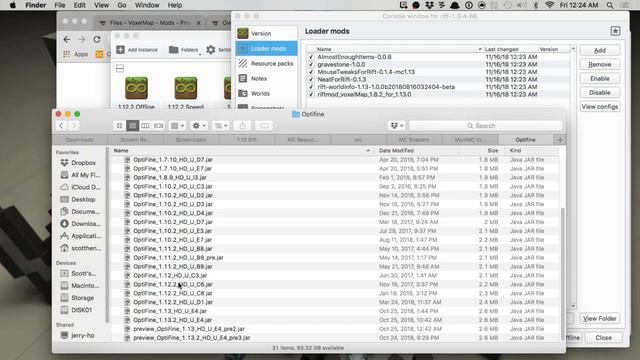Select the 1.12.2 Offline instance icon

click(136, 88)
